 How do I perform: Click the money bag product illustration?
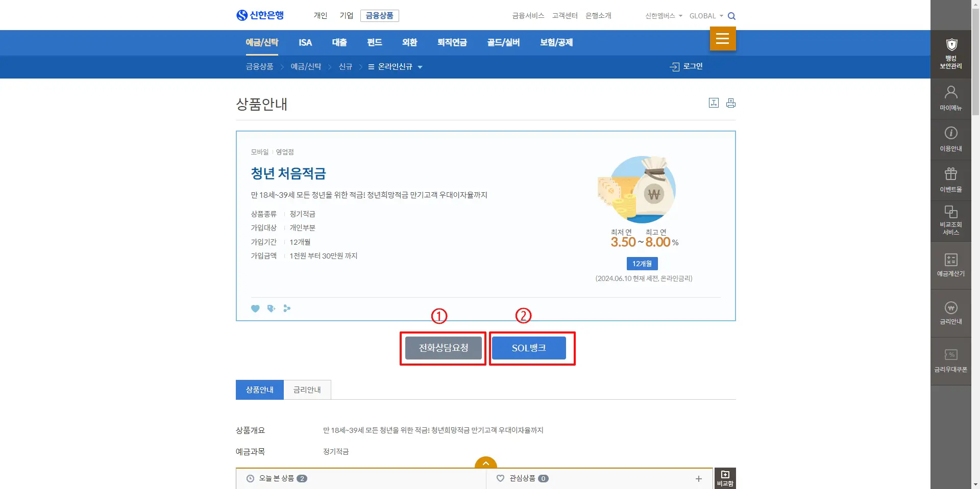pyautogui.click(x=637, y=190)
